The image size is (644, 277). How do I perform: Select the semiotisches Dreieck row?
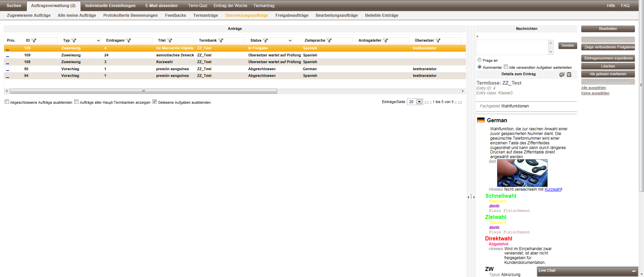point(235,55)
